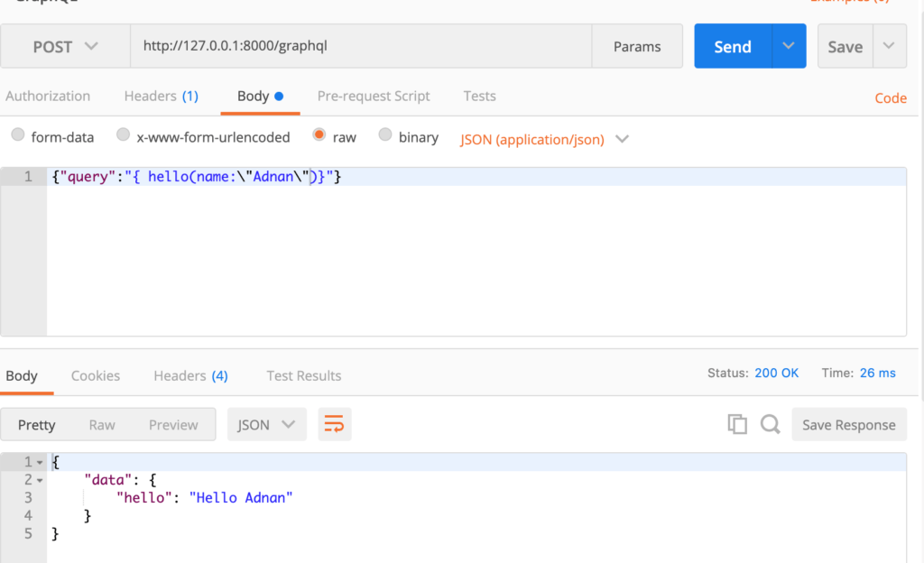Switch to the Preview response view

coord(173,424)
